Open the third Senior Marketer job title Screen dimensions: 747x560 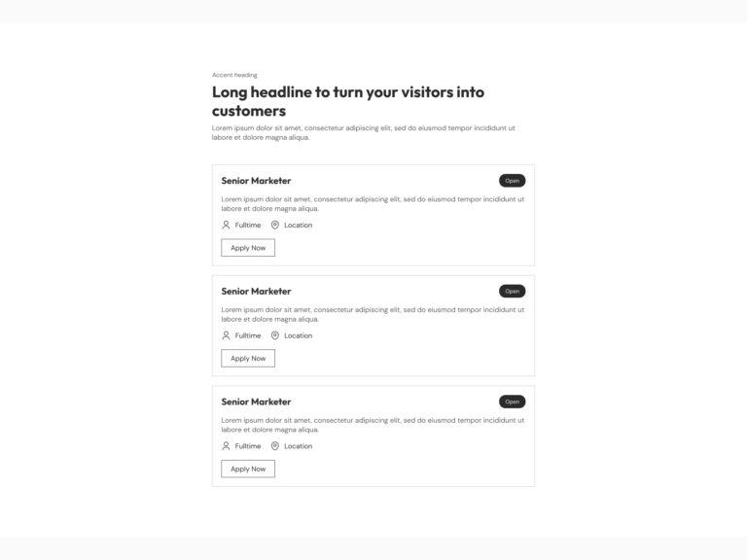[x=256, y=402]
